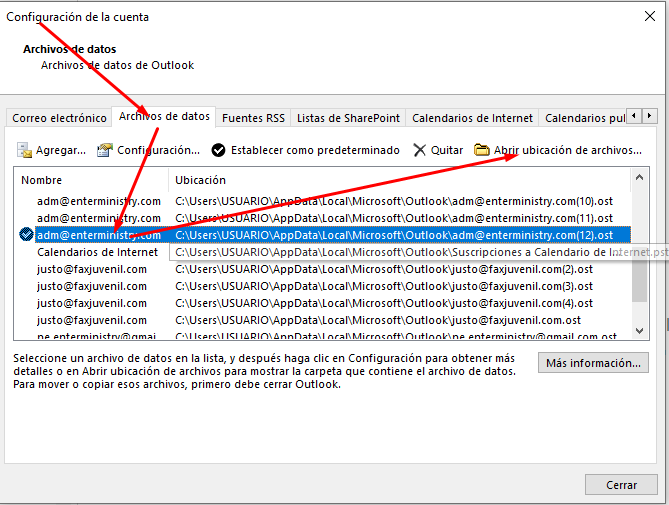Click the Quitar X icon
The width and height of the screenshot is (669, 505).
point(419,150)
